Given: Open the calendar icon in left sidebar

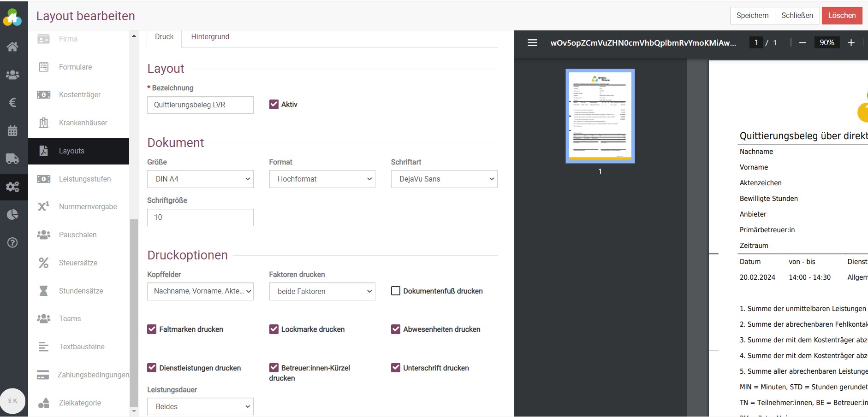Looking at the screenshot, I should (x=12, y=130).
